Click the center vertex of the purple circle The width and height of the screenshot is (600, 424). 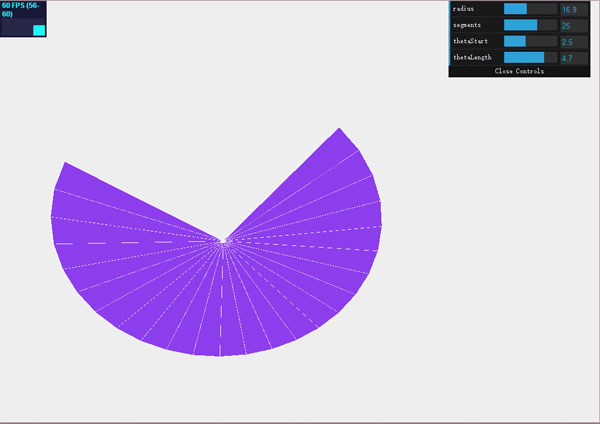point(222,241)
